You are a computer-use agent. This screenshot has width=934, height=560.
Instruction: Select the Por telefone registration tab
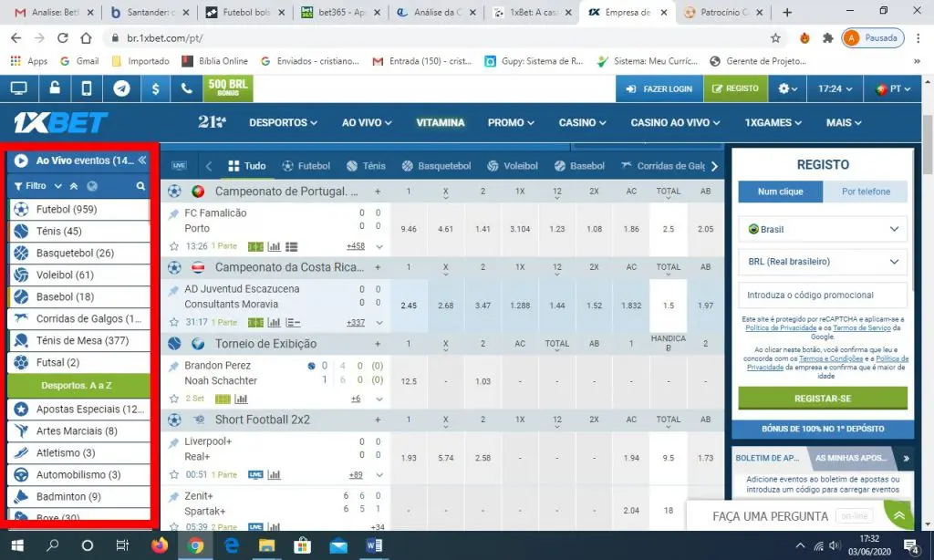tap(866, 192)
